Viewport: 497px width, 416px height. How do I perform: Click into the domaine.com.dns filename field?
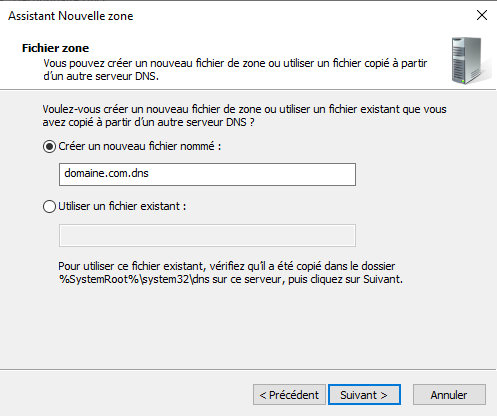tap(207, 174)
